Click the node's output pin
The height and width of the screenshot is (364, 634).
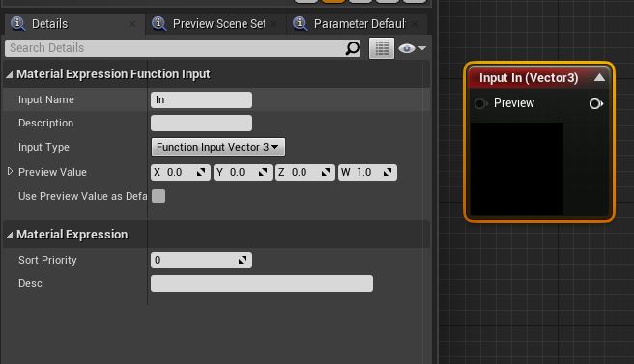[x=596, y=104]
